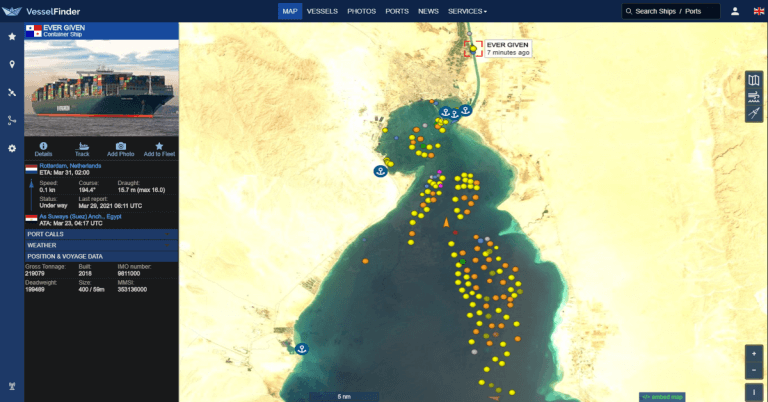This screenshot has height=402, width=768.
Task: Click the 5 nm map scale bar
Action: (344, 397)
